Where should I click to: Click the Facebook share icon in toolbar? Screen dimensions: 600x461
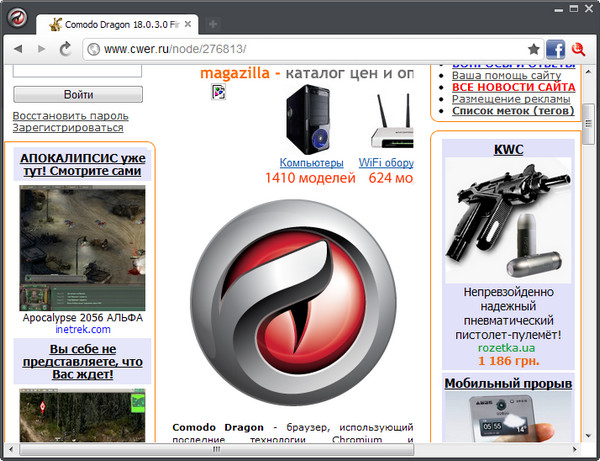point(555,48)
